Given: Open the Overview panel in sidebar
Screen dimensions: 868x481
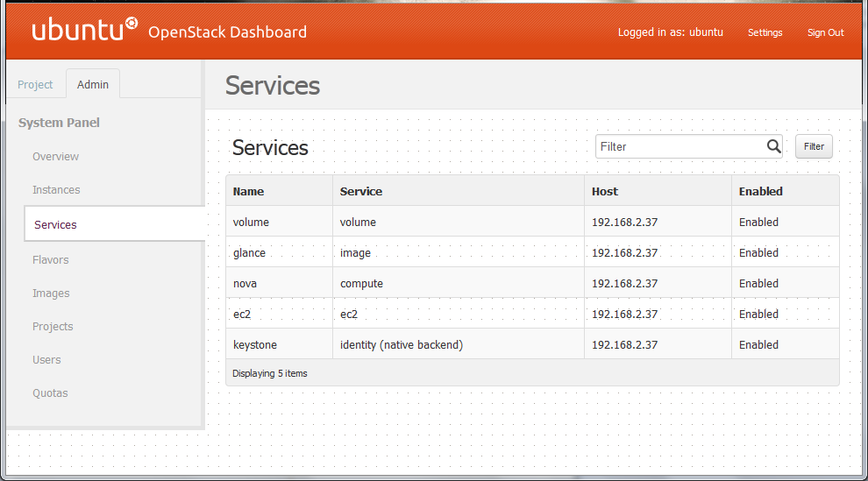Looking at the screenshot, I should (55, 157).
